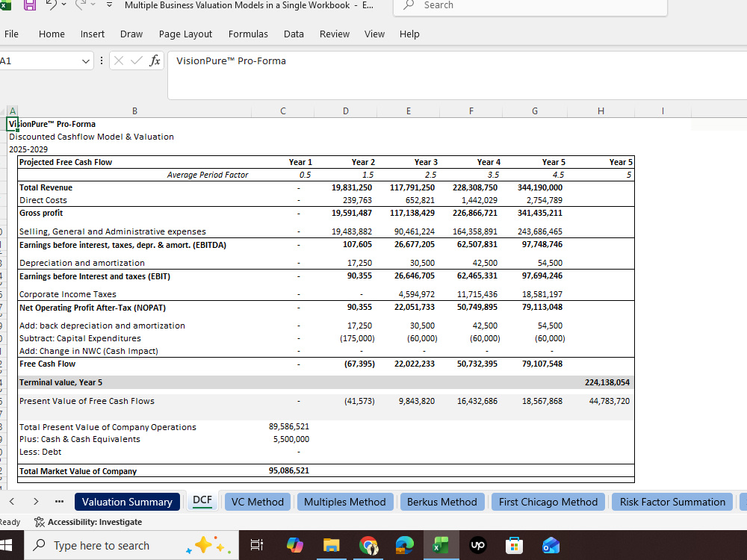The image size is (747, 560).
Task: Click Total Market Value 95,086,521 cell
Action: (x=288, y=470)
